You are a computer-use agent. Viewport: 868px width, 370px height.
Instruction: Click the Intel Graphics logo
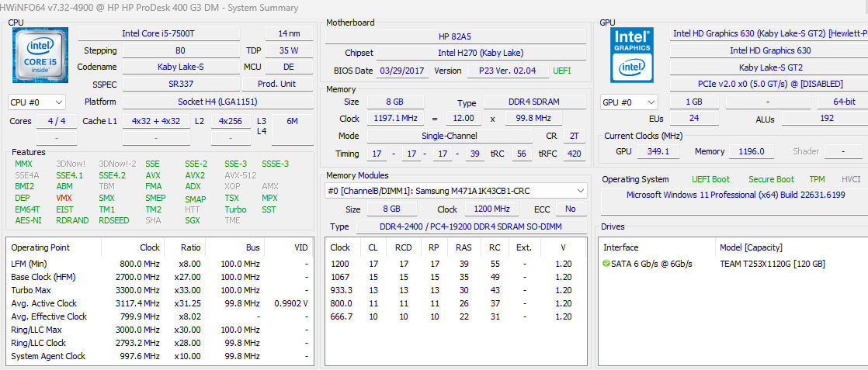point(632,55)
